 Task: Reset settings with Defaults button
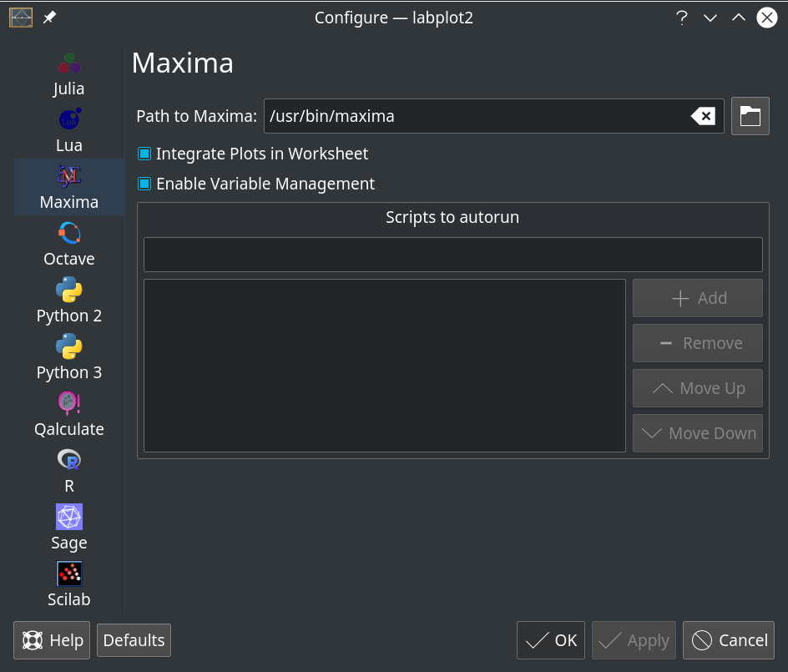tap(134, 640)
